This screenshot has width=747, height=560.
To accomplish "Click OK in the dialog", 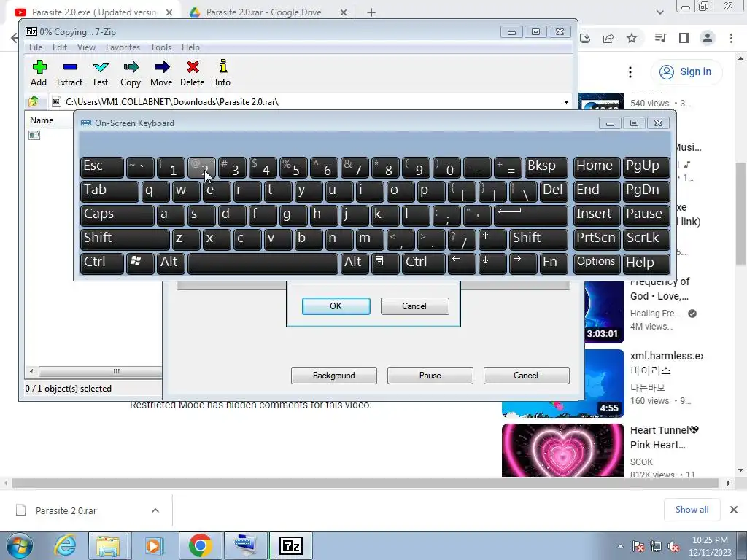I will (336, 306).
